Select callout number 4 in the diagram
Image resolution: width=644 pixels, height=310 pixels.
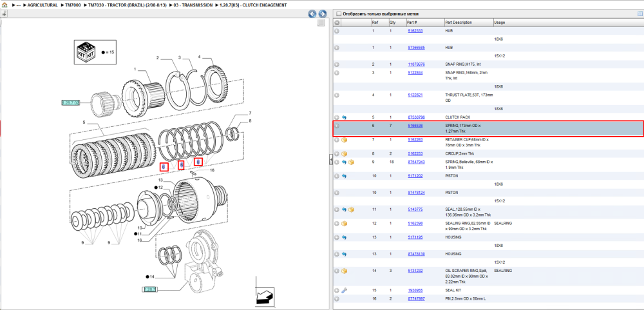pyautogui.click(x=199, y=57)
